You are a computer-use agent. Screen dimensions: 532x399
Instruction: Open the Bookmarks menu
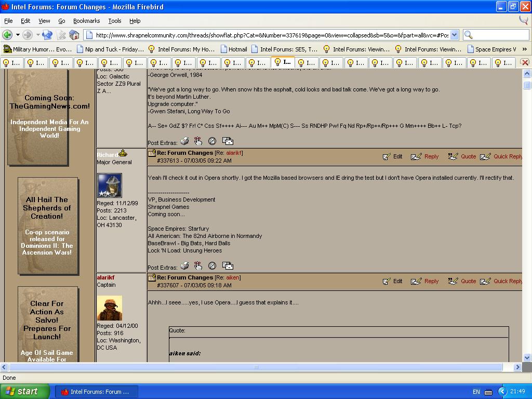(x=86, y=21)
